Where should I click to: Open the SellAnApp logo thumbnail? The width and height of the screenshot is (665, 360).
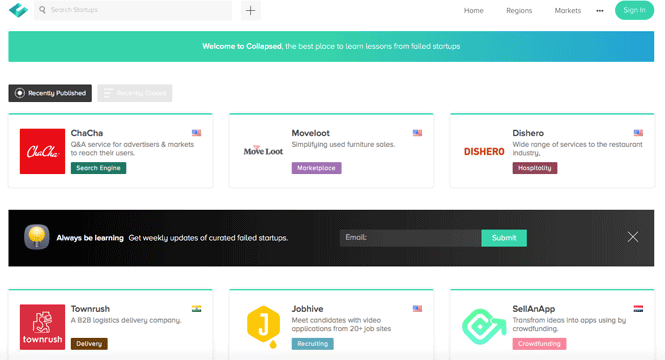click(484, 327)
